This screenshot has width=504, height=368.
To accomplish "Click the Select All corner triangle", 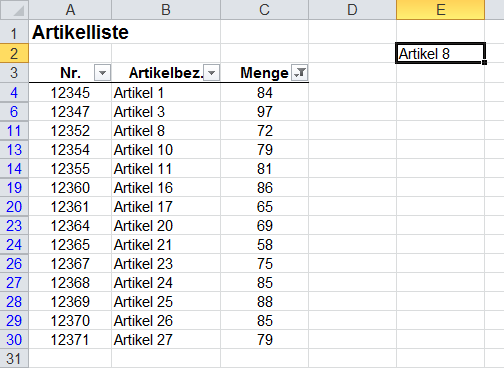I will [x=14, y=10].
